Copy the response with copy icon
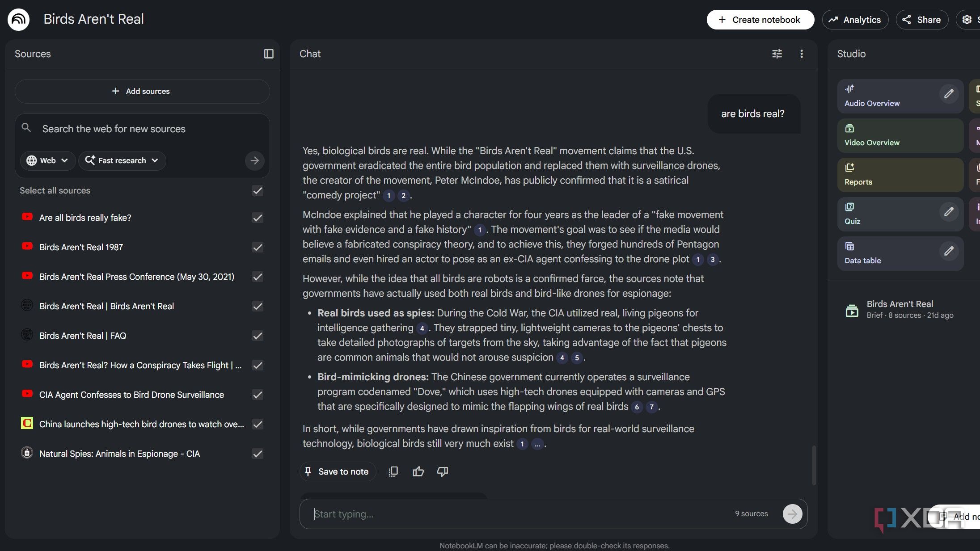Image resolution: width=980 pixels, height=551 pixels. [393, 471]
